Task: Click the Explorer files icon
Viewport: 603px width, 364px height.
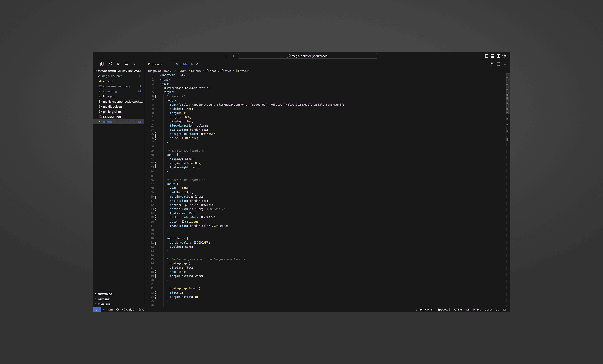Action: point(102,64)
